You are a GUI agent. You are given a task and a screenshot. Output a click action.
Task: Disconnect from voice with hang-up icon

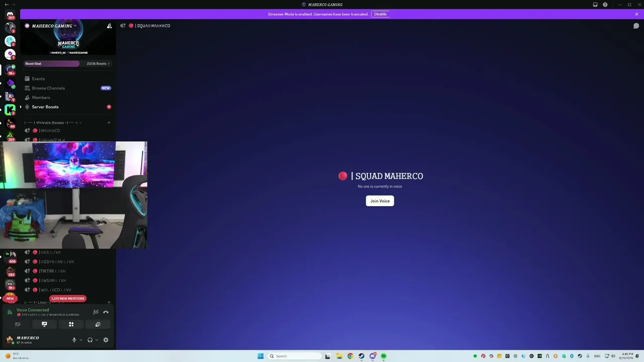tap(106, 312)
